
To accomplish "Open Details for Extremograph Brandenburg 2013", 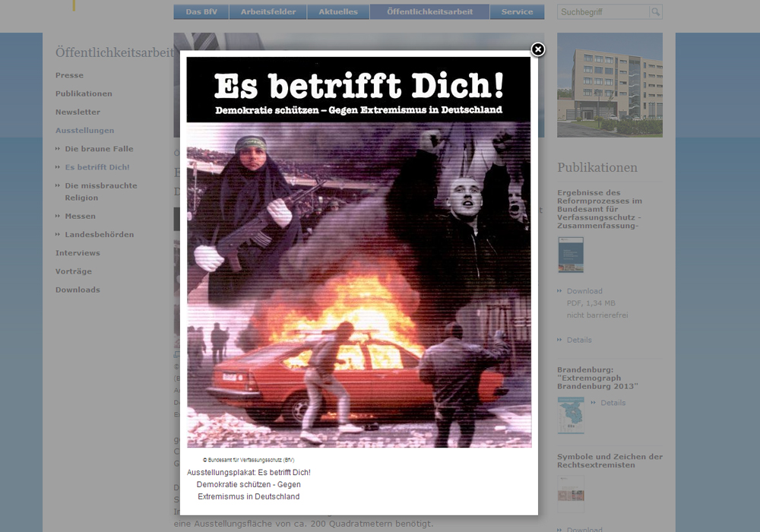I will (613, 403).
